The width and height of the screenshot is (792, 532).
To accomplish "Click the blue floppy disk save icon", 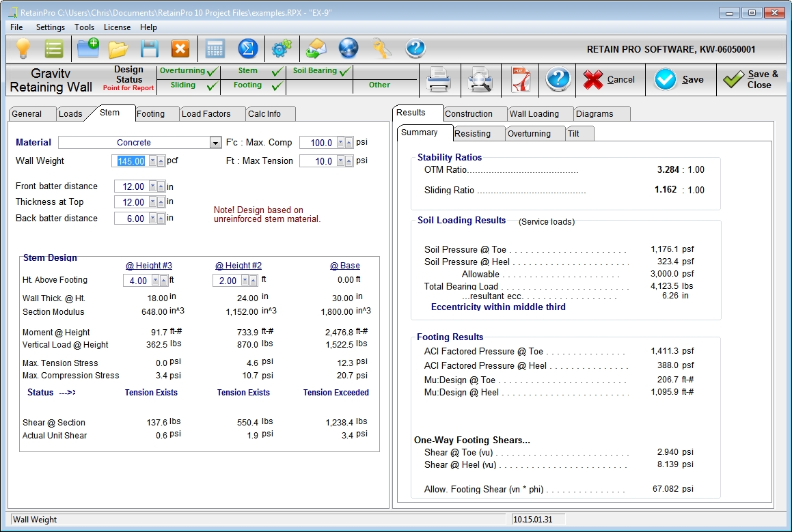I will [149, 48].
